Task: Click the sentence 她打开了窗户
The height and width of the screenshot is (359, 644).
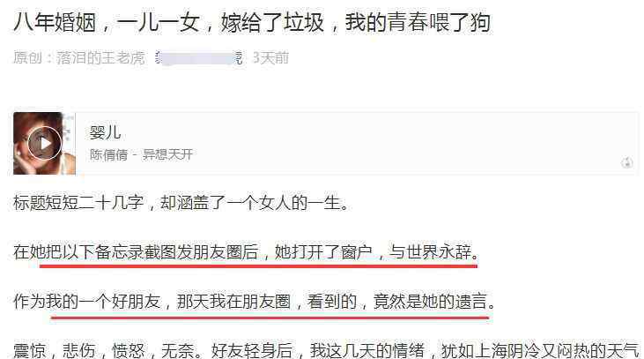Action: 323,251
